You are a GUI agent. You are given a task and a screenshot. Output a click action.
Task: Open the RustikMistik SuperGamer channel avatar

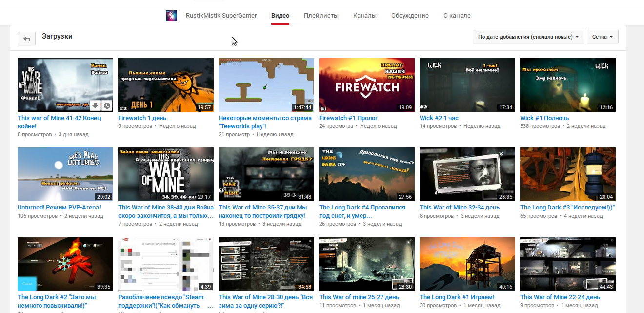[x=171, y=16]
